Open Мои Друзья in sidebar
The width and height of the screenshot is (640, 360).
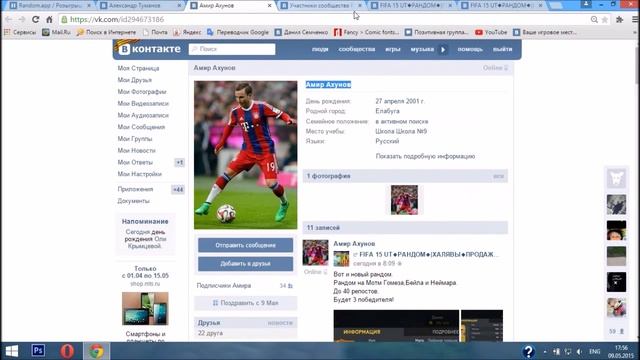pos(135,80)
